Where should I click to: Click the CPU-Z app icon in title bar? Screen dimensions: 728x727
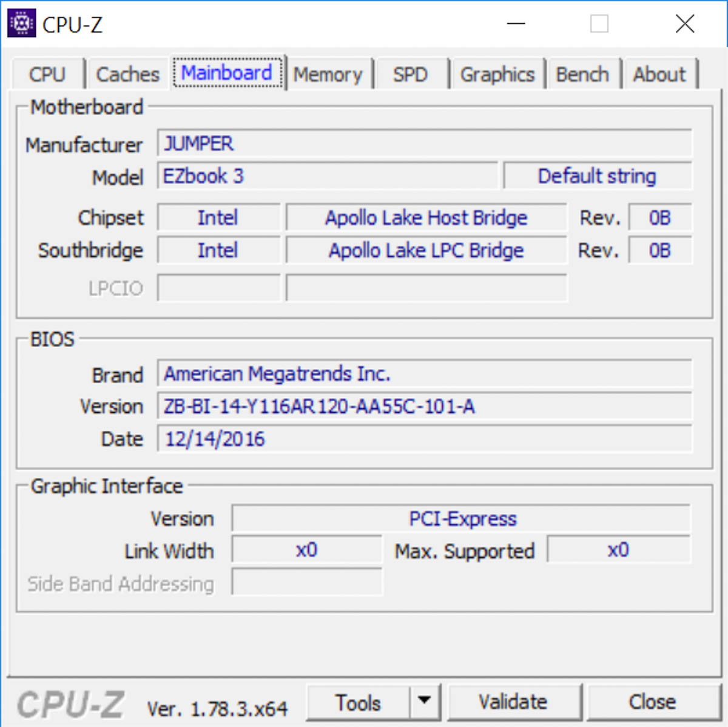(x=22, y=24)
